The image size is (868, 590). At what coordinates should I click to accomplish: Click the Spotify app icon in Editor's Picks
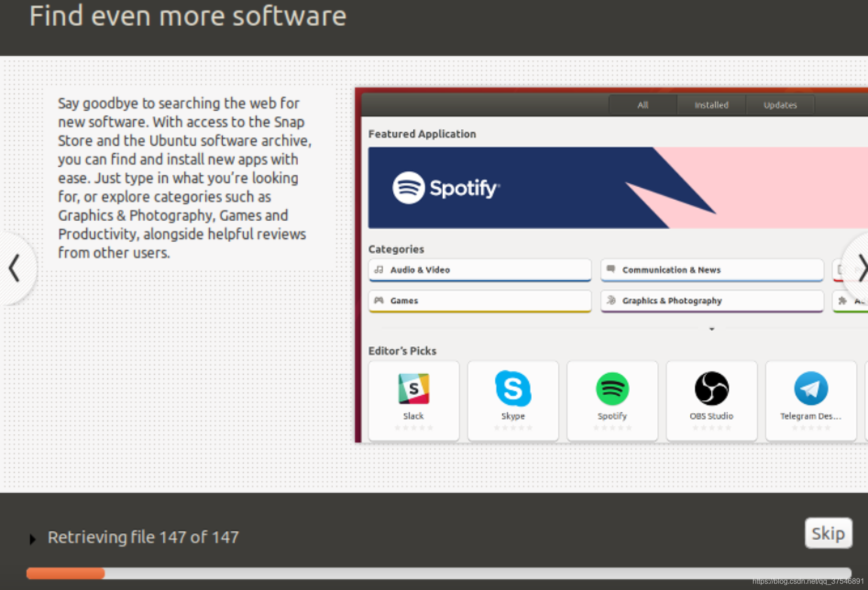click(x=612, y=388)
